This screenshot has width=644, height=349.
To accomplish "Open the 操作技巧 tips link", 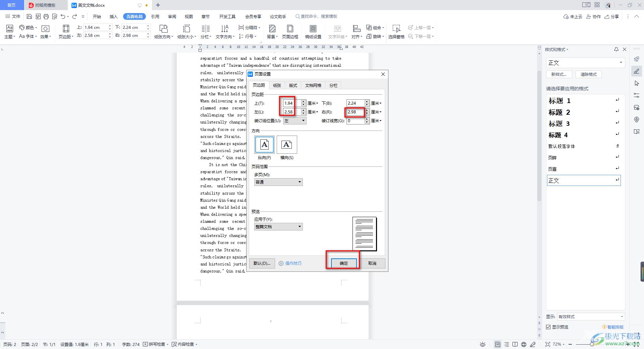I will point(290,263).
